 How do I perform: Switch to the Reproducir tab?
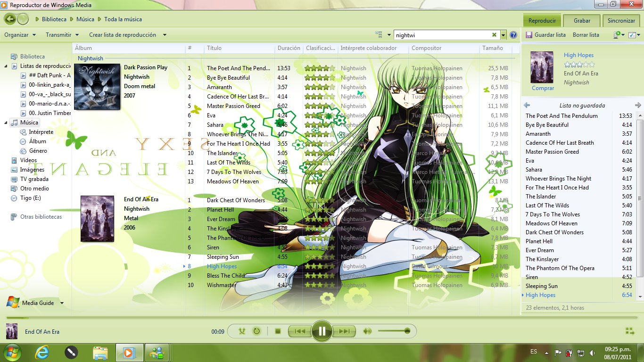pyautogui.click(x=542, y=21)
